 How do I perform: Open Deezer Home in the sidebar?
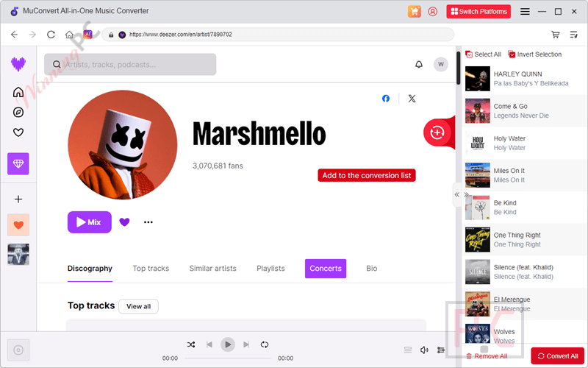(x=18, y=92)
